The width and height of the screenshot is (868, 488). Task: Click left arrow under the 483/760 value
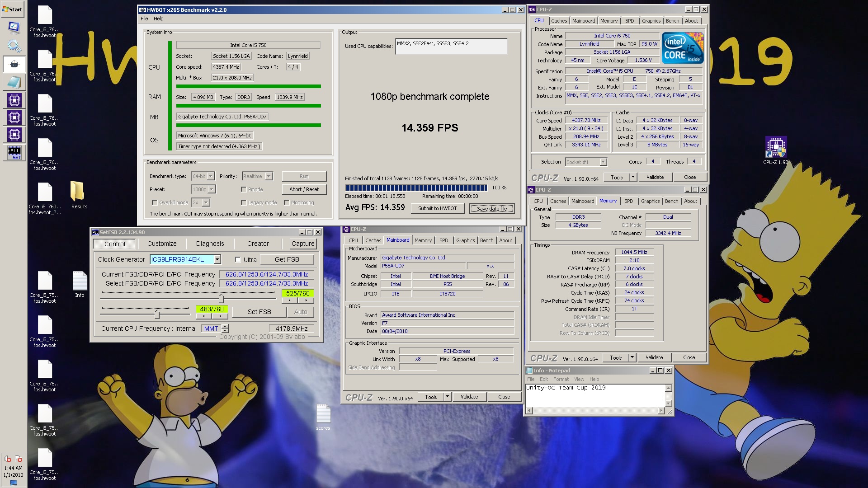tap(204, 316)
